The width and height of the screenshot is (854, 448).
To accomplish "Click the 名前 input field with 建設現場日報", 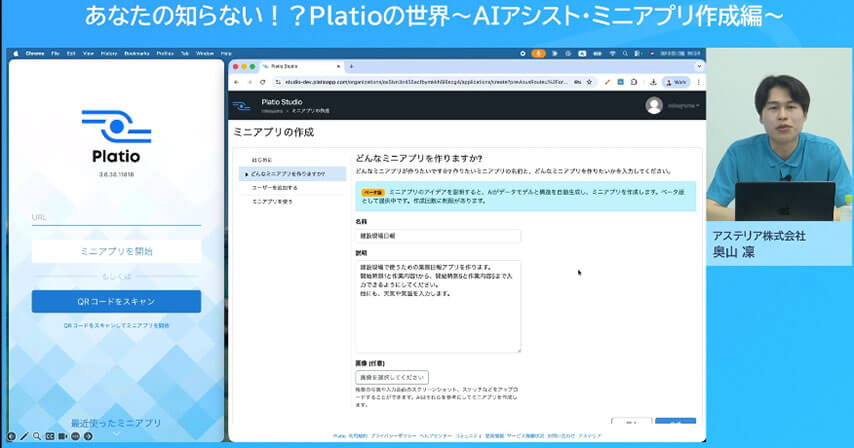I will tap(438, 236).
